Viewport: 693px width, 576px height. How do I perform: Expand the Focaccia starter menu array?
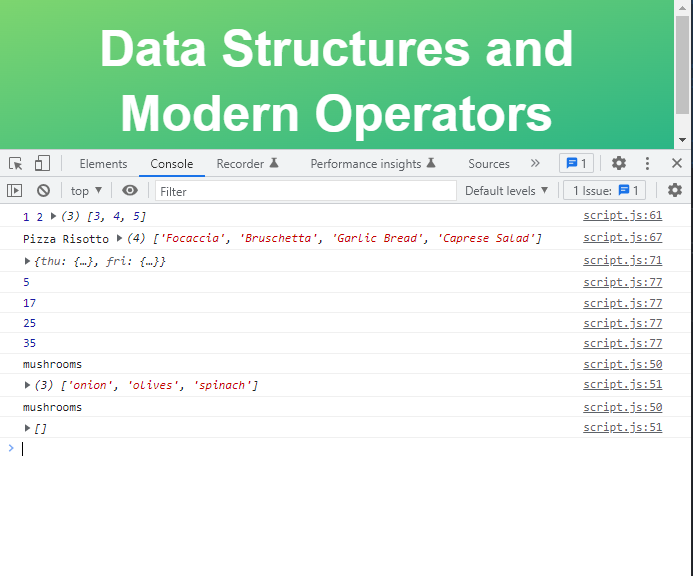[x=119, y=238]
